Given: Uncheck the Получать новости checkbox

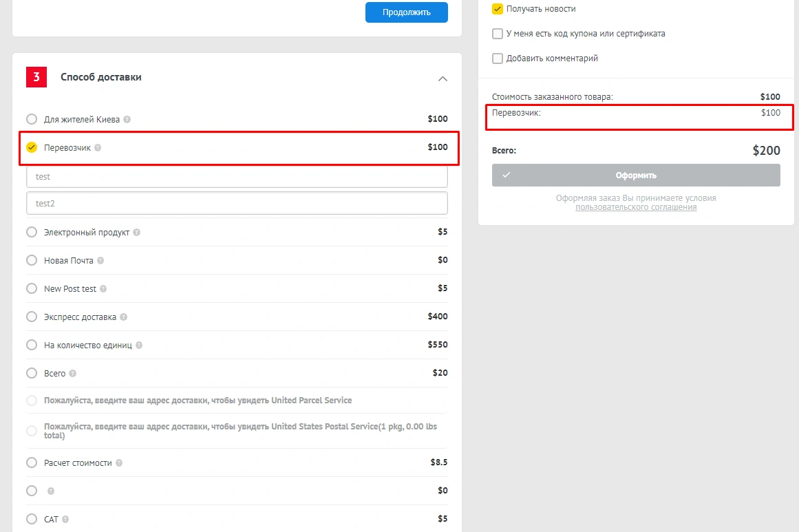Looking at the screenshot, I should (x=498, y=9).
